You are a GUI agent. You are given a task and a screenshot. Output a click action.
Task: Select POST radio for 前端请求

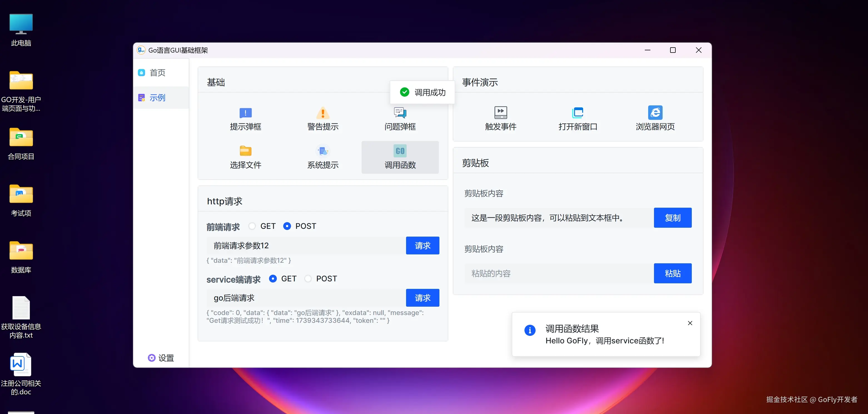point(287,226)
